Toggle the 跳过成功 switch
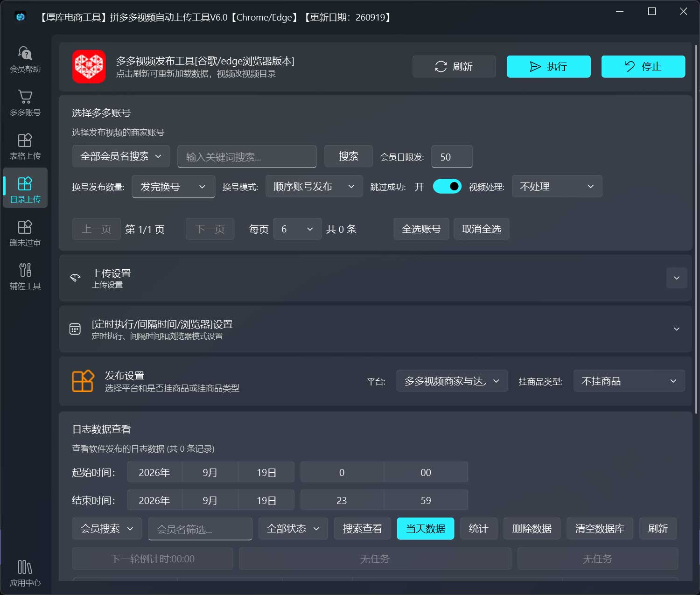The height and width of the screenshot is (595, 700). pyautogui.click(x=447, y=186)
